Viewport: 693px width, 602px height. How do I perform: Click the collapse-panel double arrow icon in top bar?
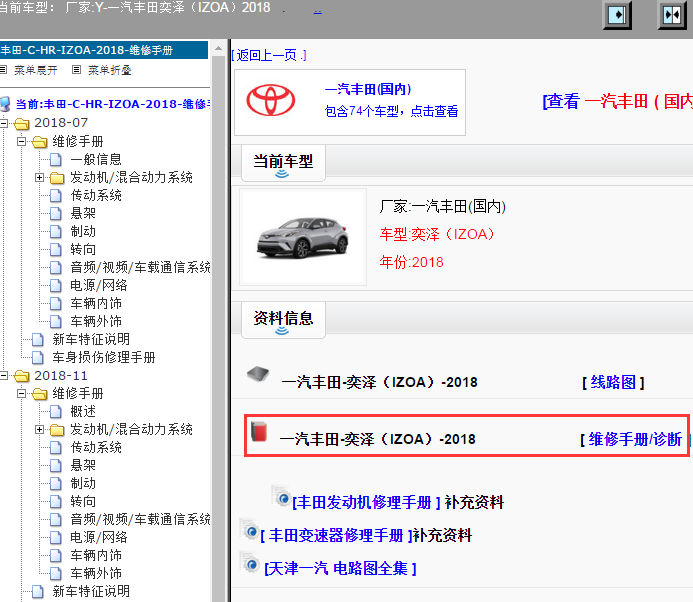coord(672,15)
